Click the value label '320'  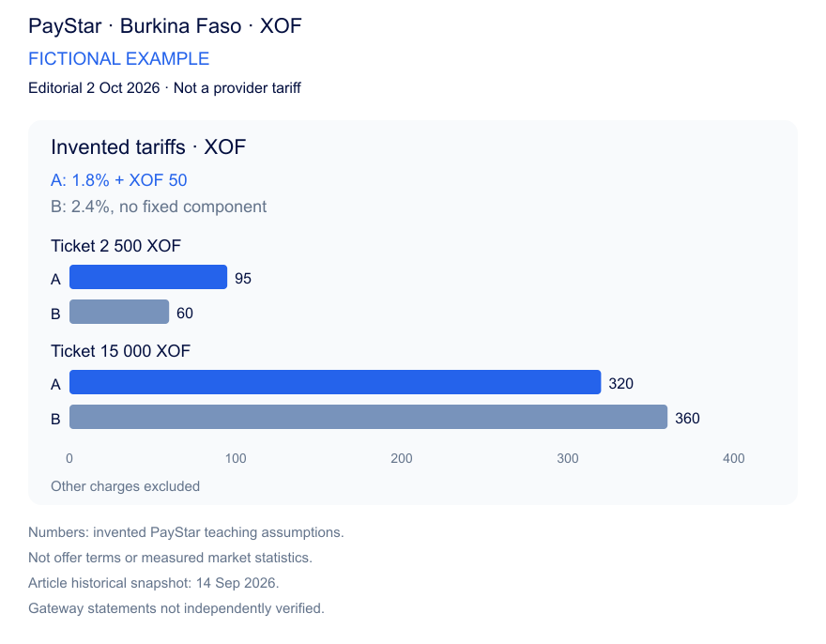pyautogui.click(x=621, y=383)
